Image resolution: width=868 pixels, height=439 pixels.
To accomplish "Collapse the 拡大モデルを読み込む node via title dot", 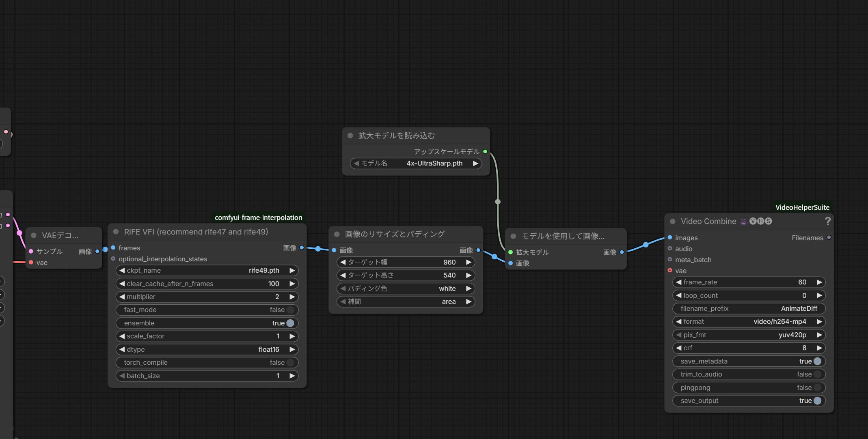I will coord(350,136).
